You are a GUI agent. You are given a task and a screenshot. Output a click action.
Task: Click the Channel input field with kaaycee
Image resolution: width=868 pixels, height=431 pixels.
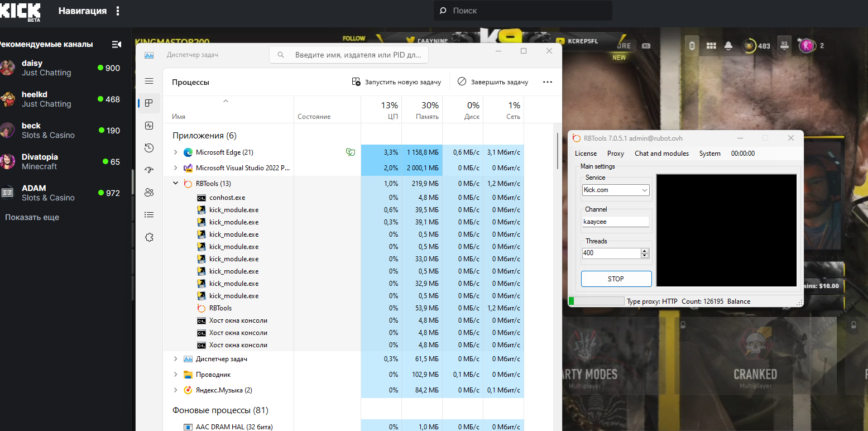coord(616,222)
